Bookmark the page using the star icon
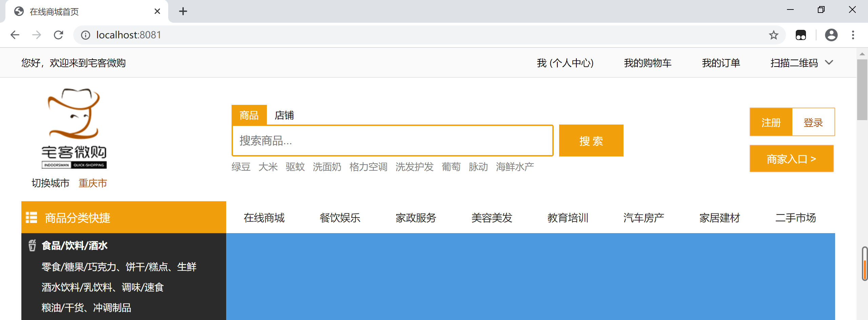Screen dimensions: 868x320 tap(773, 35)
